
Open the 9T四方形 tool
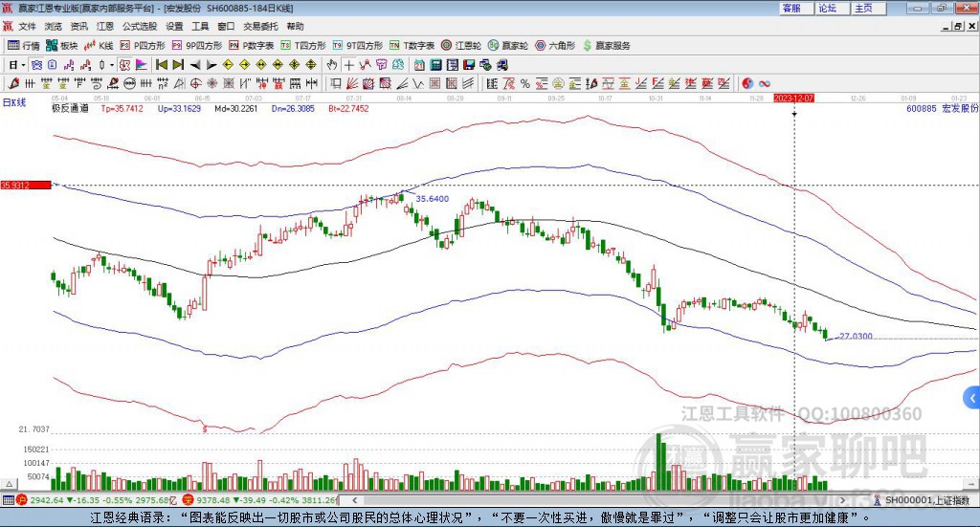[x=358, y=46]
